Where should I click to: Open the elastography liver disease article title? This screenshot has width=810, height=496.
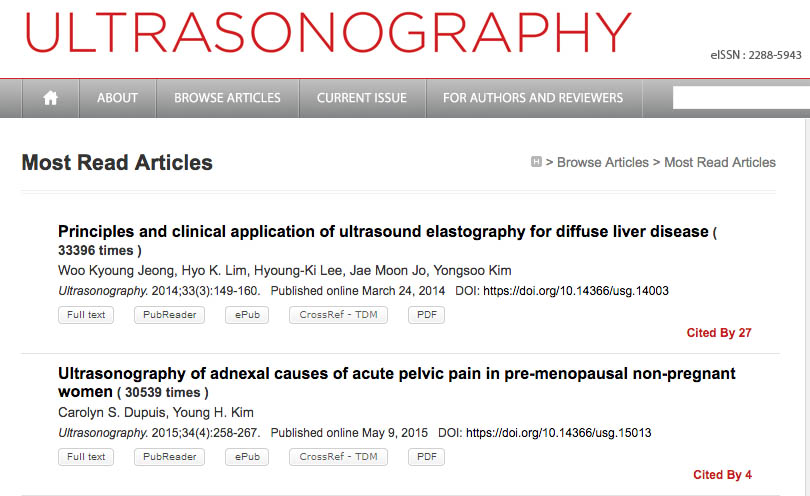click(x=382, y=231)
